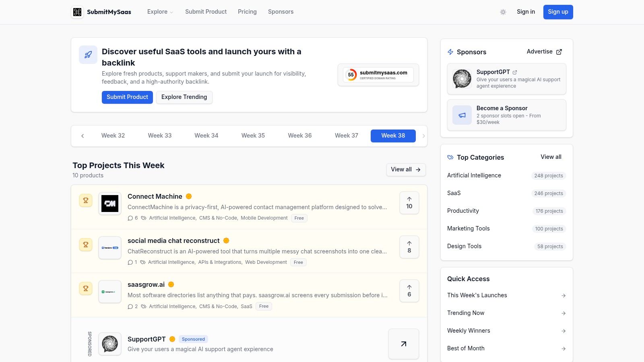Open the submitmysaas.com domain rating badge
Screen dimensions: 644x362
[x=378, y=75]
